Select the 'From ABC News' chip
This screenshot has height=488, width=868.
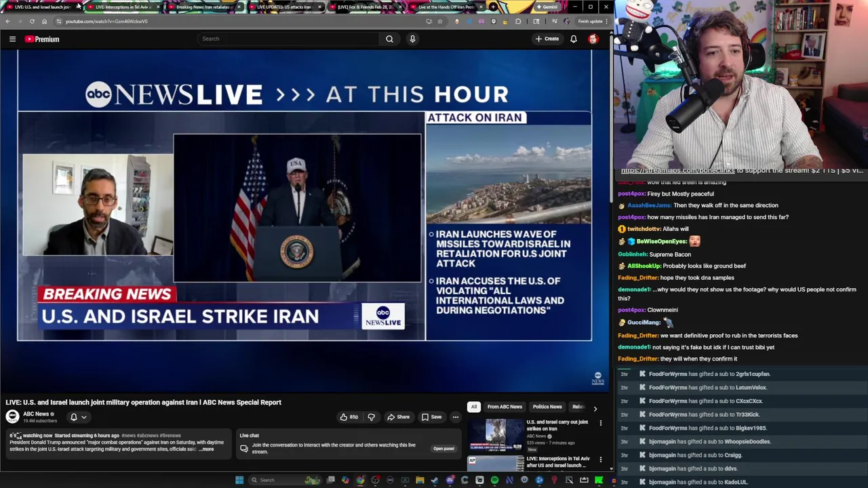point(505,407)
